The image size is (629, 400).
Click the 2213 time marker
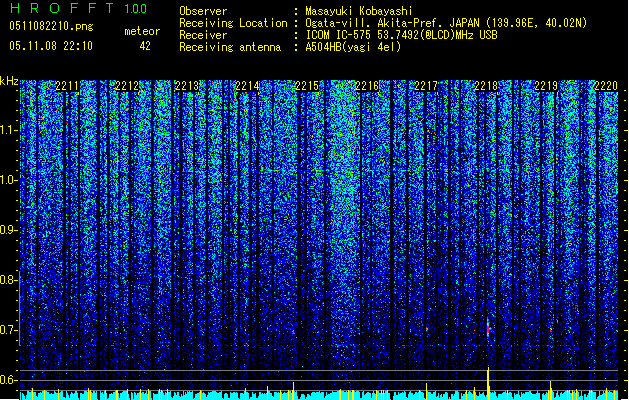pos(187,86)
